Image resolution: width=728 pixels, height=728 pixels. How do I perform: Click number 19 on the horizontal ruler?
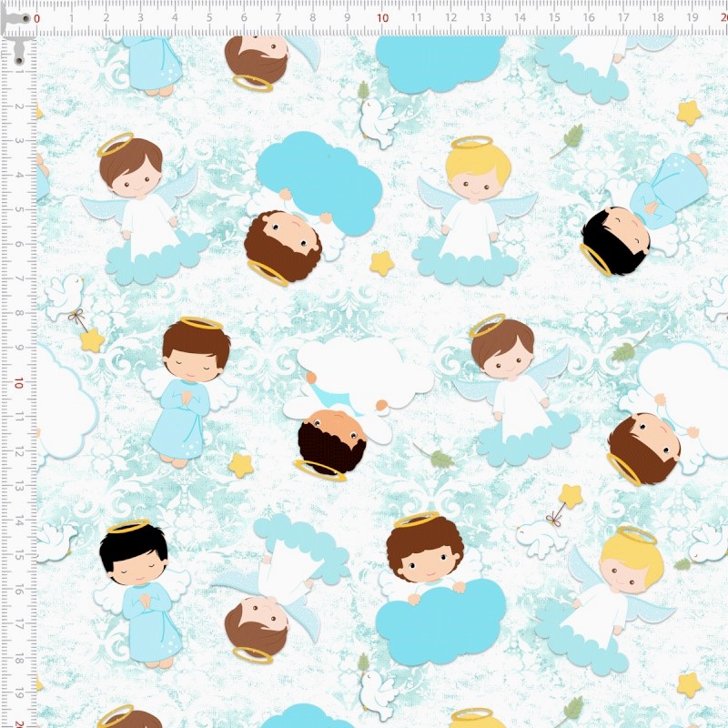693,17
